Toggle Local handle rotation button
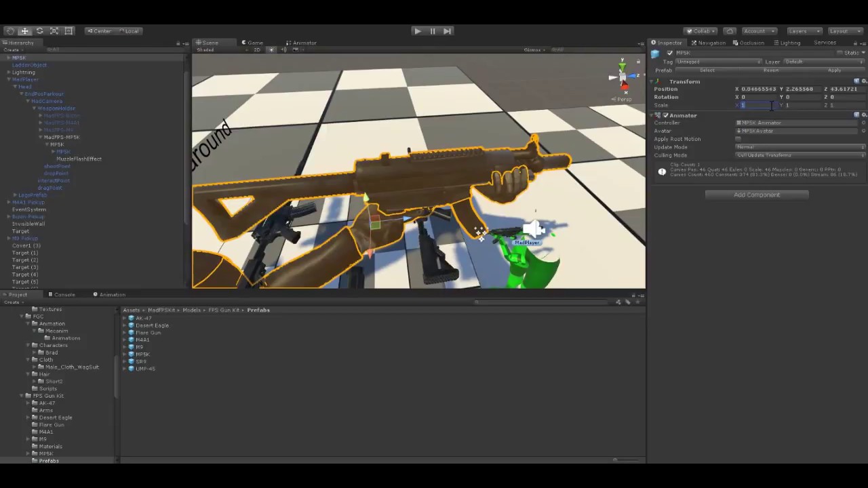 click(129, 31)
